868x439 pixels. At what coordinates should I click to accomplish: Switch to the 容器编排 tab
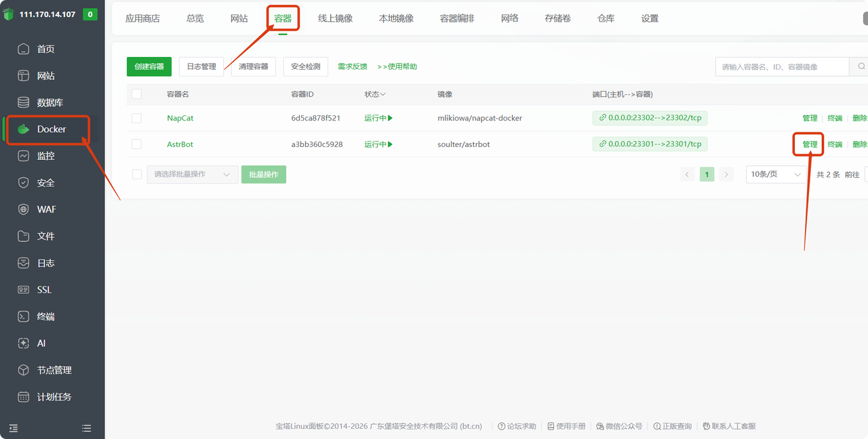[x=458, y=18]
